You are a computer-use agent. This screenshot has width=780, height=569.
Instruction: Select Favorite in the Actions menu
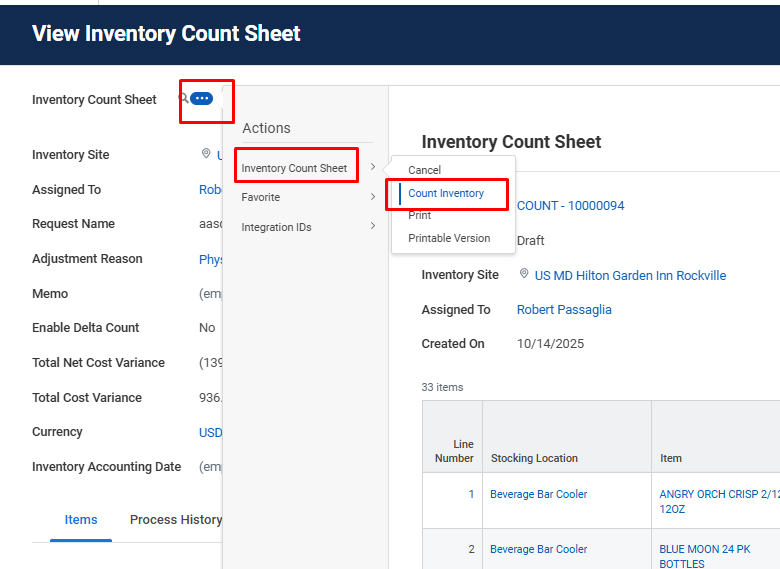point(261,197)
